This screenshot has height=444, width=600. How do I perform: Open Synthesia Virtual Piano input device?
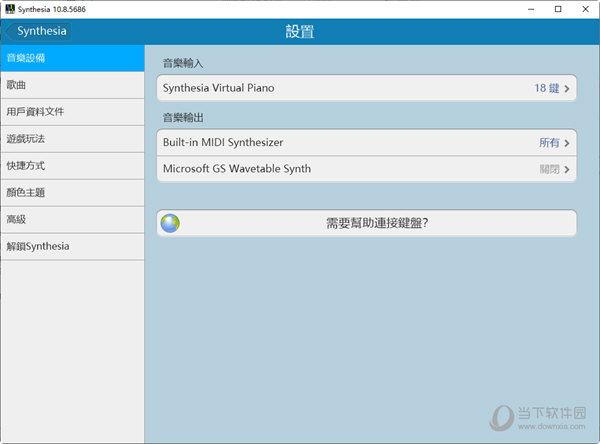click(367, 88)
